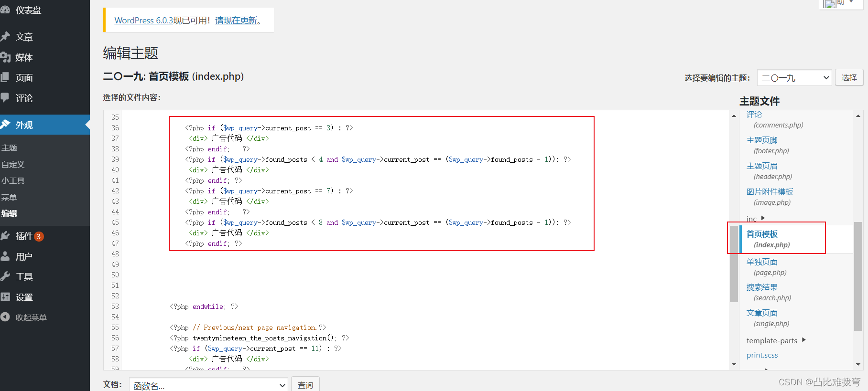The height and width of the screenshot is (391, 868).
Task: Click code line 36 with current_post == 3
Action: (269, 128)
